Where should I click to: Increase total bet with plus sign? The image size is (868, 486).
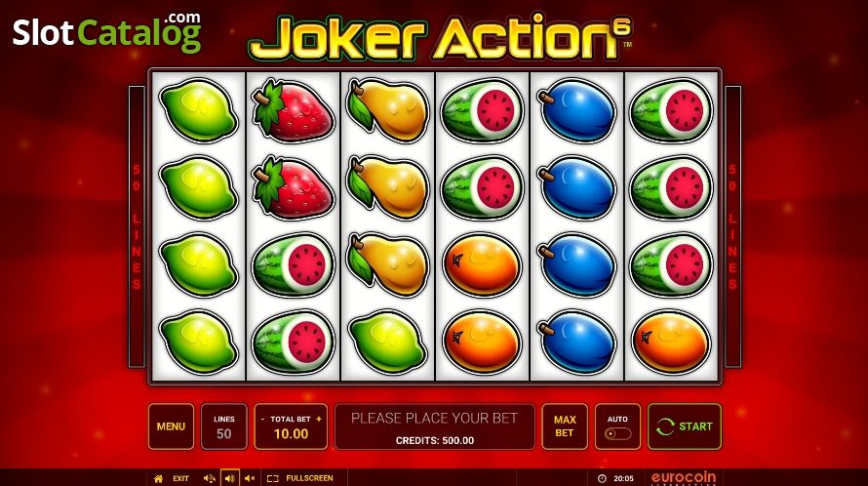(x=319, y=420)
